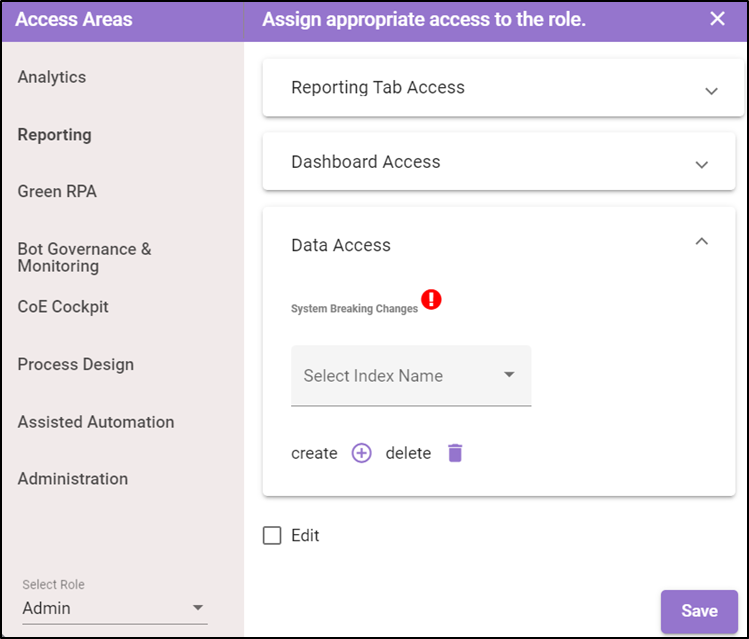The image size is (749, 639).
Task: Go to Process Design access area
Action: pos(75,364)
